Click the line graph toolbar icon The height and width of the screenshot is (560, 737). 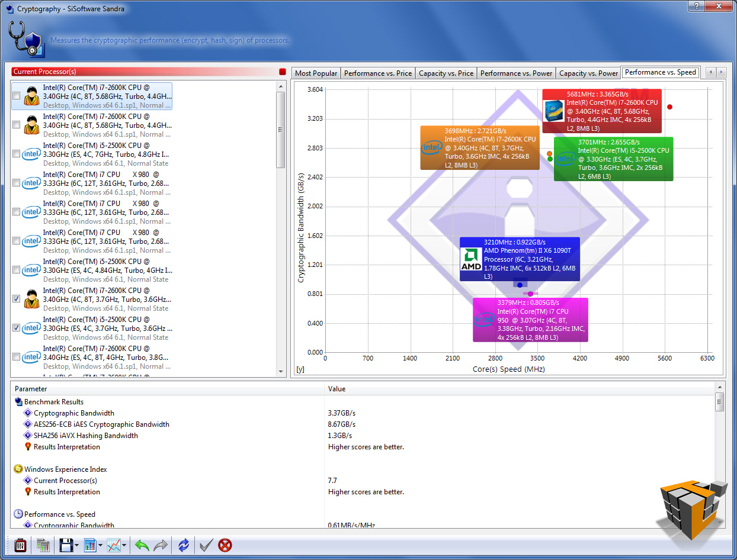pos(114,545)
